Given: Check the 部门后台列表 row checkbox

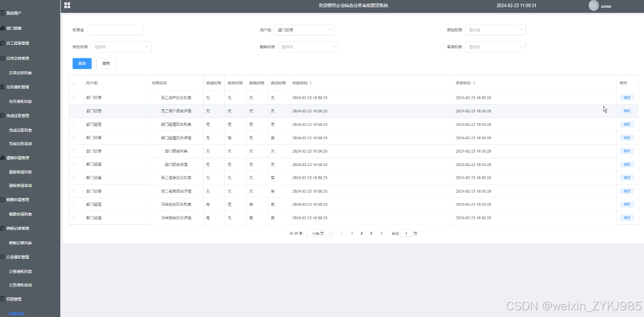Looking at the screenshot, I should click(74, 151).
